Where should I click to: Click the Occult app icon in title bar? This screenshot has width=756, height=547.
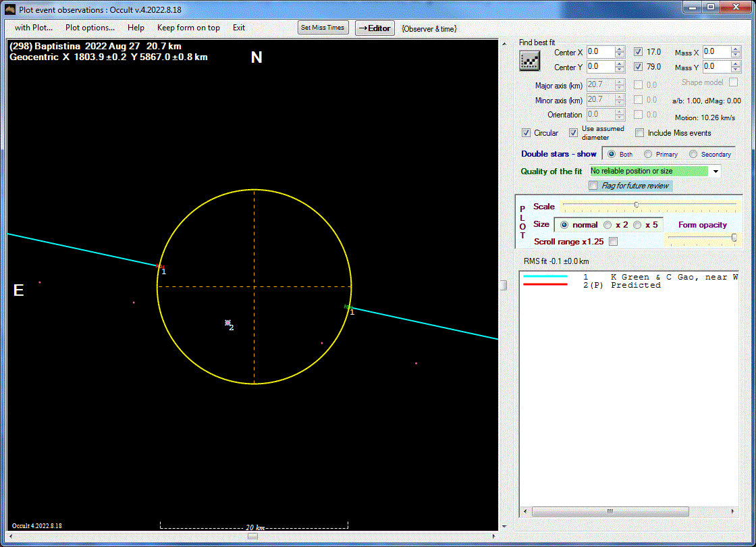(x=9, y=9)
